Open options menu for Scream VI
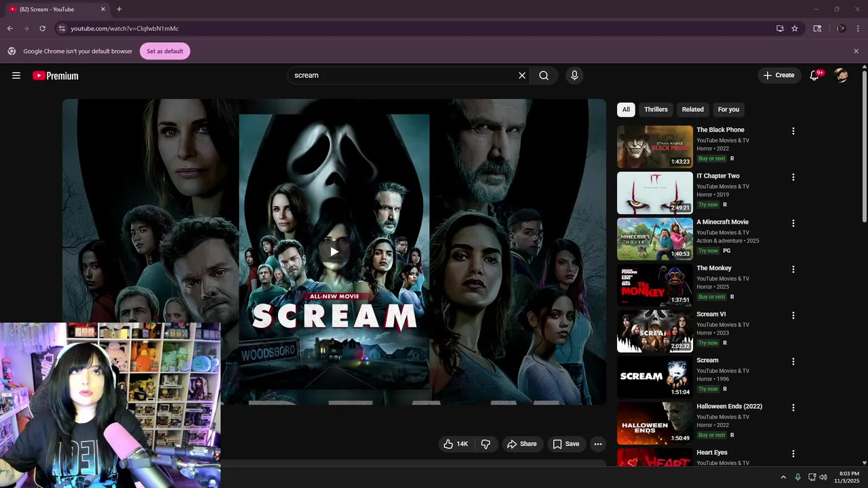 coord(793,316)
